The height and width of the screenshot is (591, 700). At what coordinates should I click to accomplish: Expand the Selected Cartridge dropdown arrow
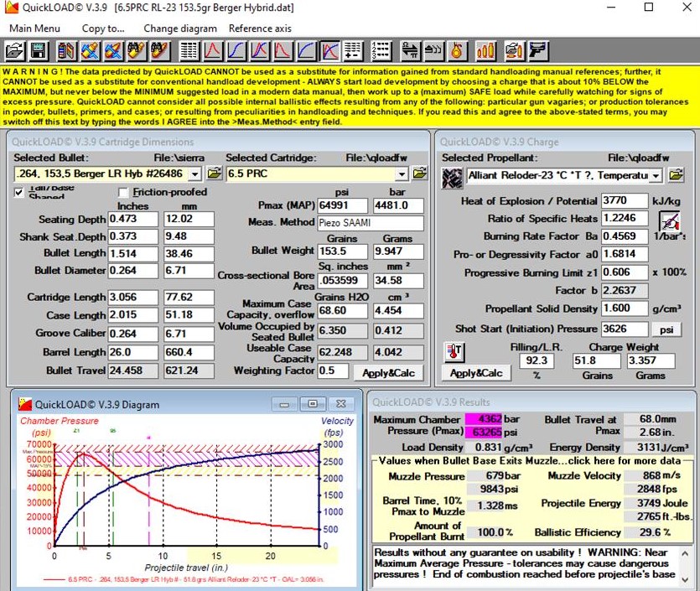click(x=402, y=174)
